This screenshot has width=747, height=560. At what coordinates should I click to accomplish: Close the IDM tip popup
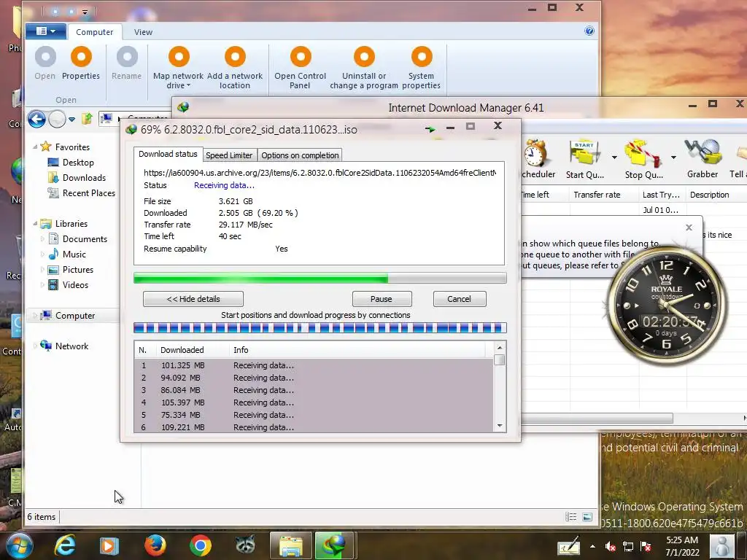689,227
